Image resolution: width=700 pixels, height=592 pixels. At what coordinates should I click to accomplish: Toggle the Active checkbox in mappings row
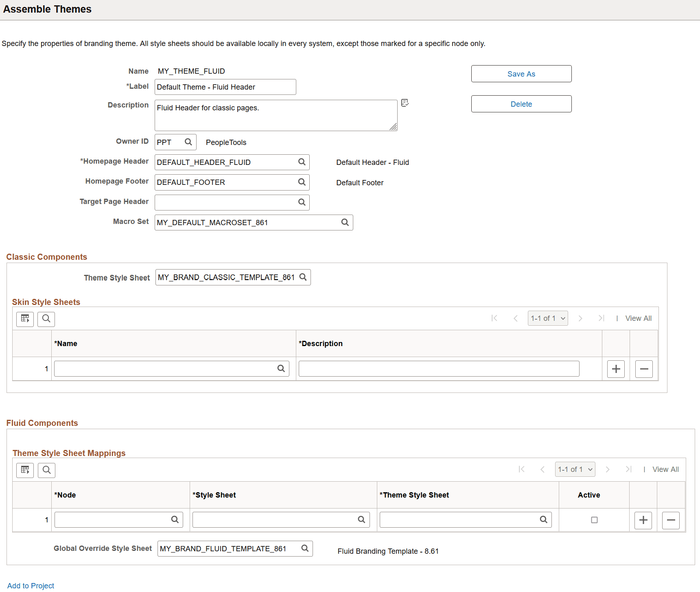click(x=594, y=520)
